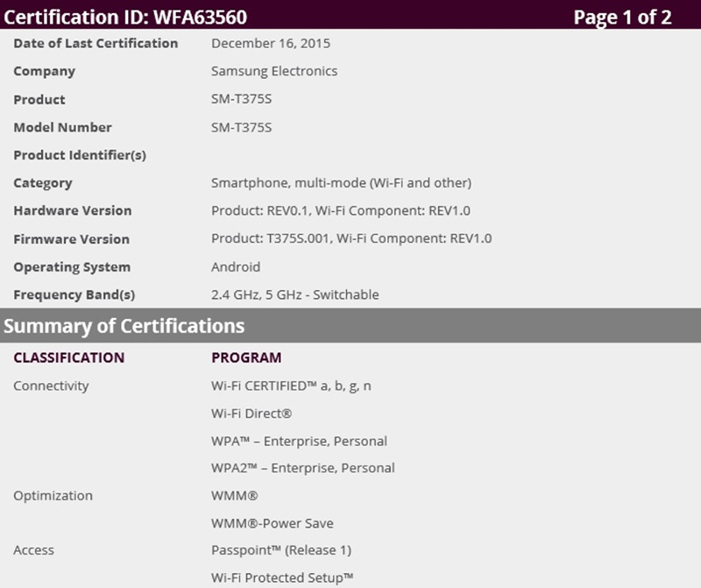Click the Model Number label
This screenshot has width=701, height=588.
coord(62,127)
